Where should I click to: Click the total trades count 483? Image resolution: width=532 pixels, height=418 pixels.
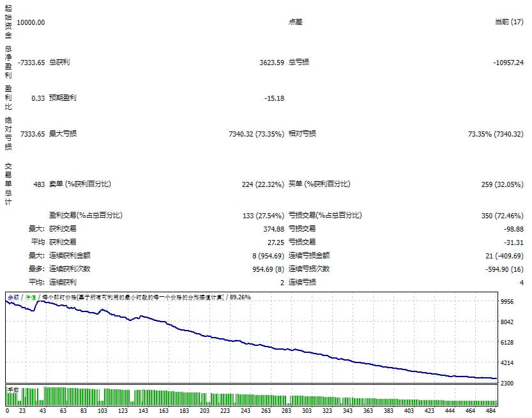pyautogui.click(x=39, y=184)
